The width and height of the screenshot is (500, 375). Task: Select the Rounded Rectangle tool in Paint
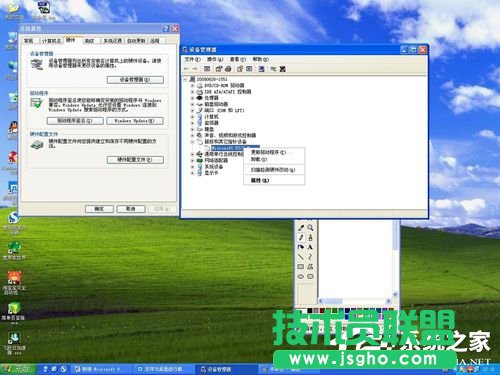point(310,276)
